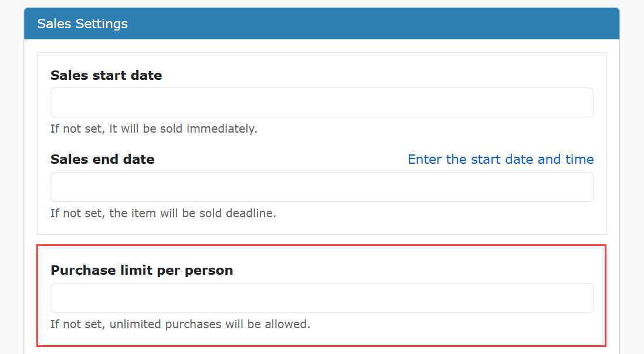Click the 'Sales end date' label
The image size is (644, 354).
(x=102, y=159)
